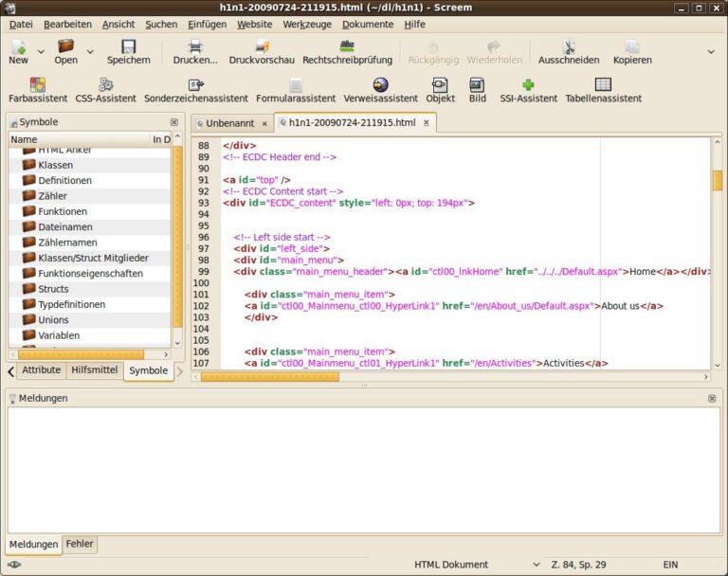Expand the Open button dropdown arrow
Viewport: 728px width, 576px height.
(90, 51)
